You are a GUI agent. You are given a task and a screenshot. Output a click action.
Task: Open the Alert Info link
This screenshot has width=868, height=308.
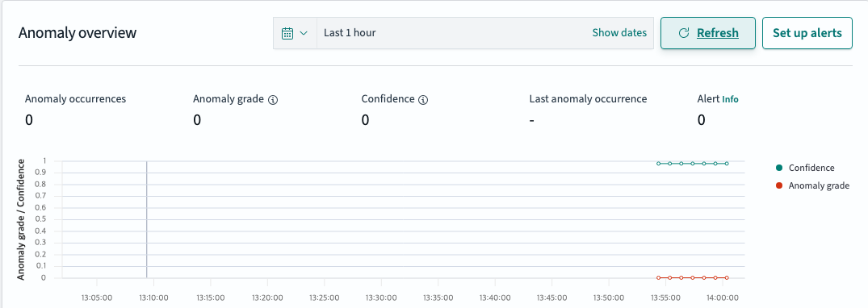click(730, 99)
